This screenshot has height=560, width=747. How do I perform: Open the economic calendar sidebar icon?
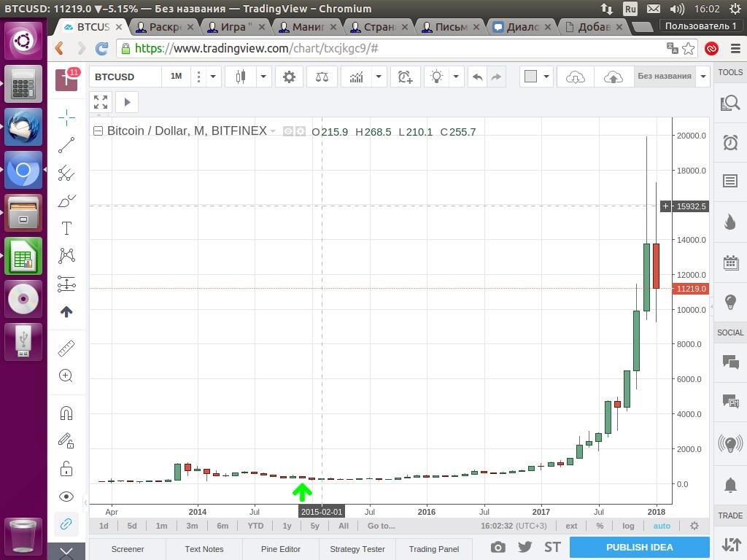pos(730,262)
